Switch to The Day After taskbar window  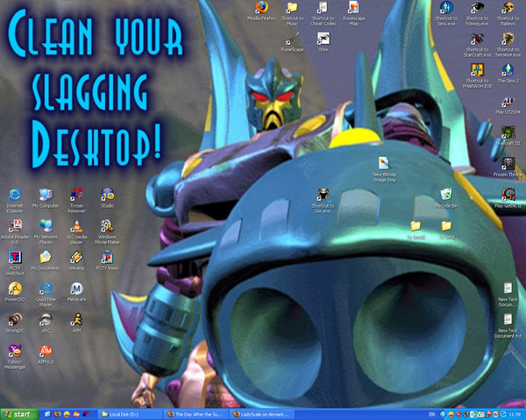197,414
